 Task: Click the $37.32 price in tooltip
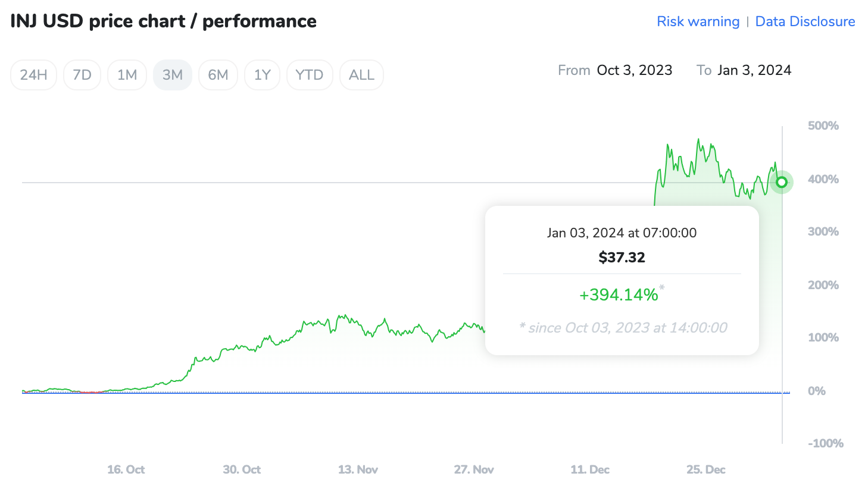click(622, 257)
